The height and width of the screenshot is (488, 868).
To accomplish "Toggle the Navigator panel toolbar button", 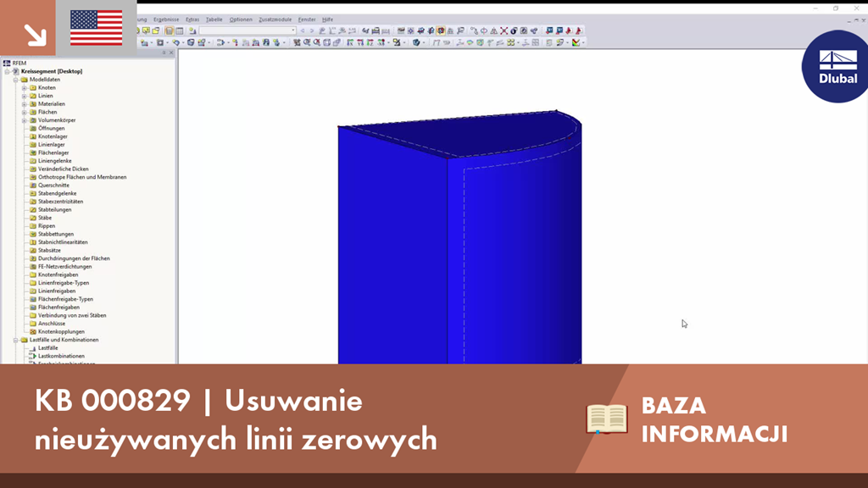I will coord(169,31).
